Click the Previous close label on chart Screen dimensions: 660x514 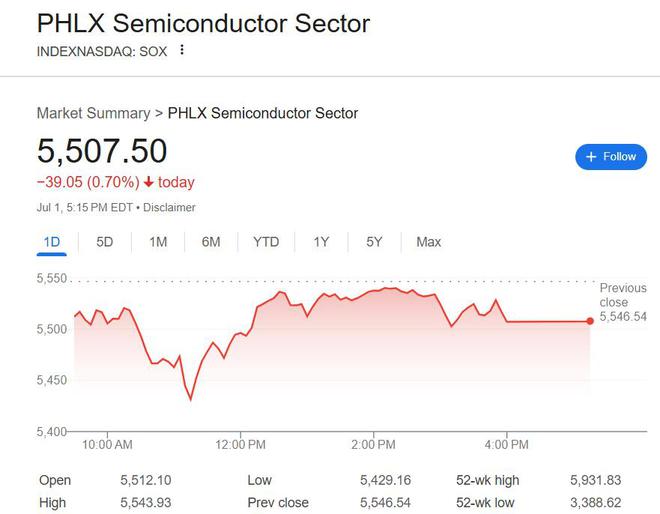(x=622, y=295)
